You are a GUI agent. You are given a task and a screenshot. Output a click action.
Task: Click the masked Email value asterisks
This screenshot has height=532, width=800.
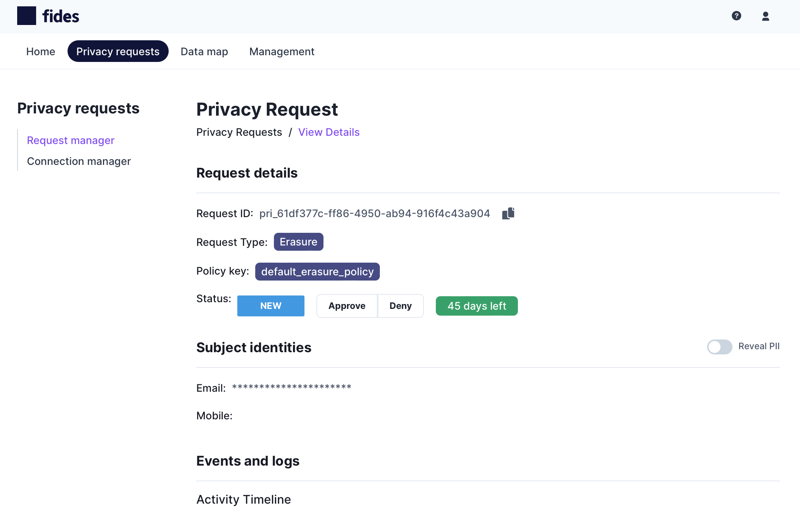(x=292, y=387)
